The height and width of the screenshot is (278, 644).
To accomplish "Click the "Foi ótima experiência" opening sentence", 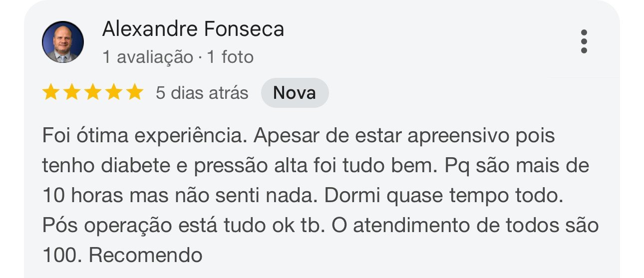I will click(144, 136).
